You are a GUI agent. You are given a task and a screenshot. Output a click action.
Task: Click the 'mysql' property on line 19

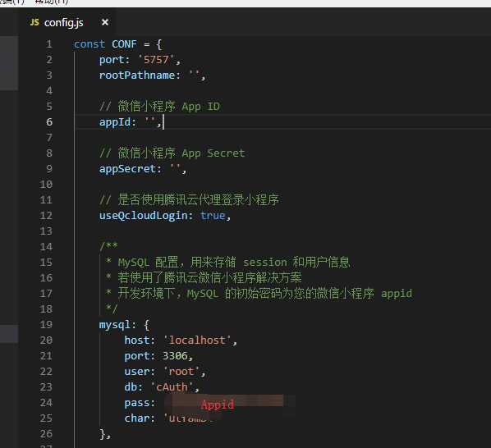[x=115, y=325]
